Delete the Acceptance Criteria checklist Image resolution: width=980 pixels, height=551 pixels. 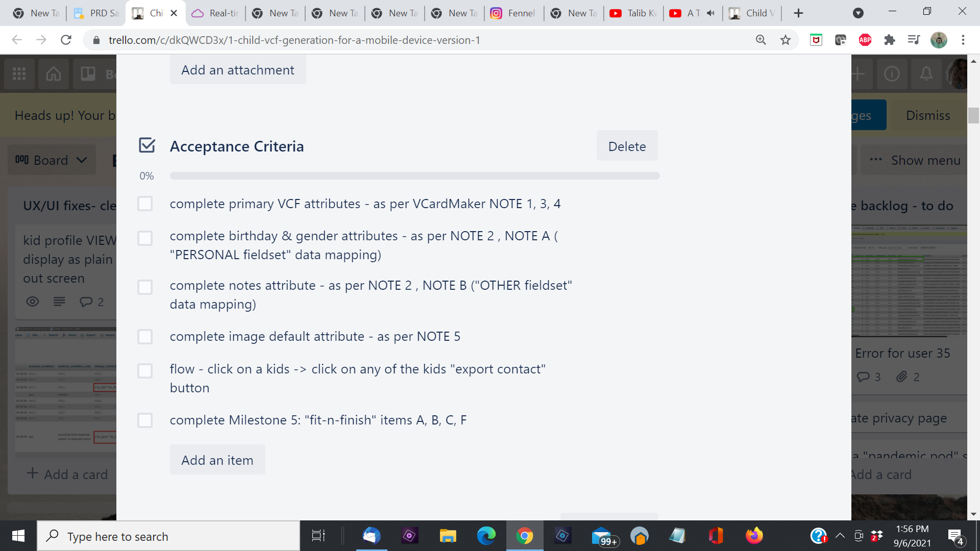tap(627, 146)
